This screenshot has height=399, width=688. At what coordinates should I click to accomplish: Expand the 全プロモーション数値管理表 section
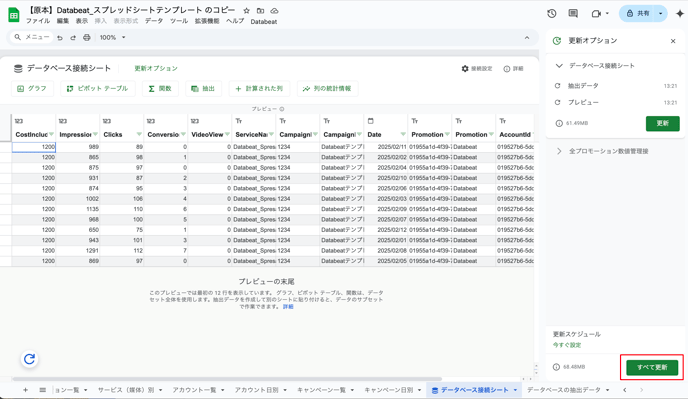tap(559, 151)
